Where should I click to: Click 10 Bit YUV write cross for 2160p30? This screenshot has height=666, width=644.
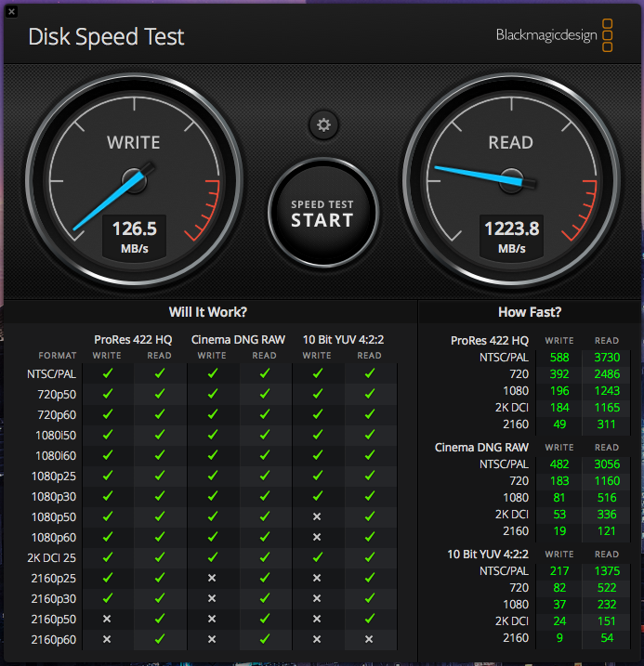(317, 598)
